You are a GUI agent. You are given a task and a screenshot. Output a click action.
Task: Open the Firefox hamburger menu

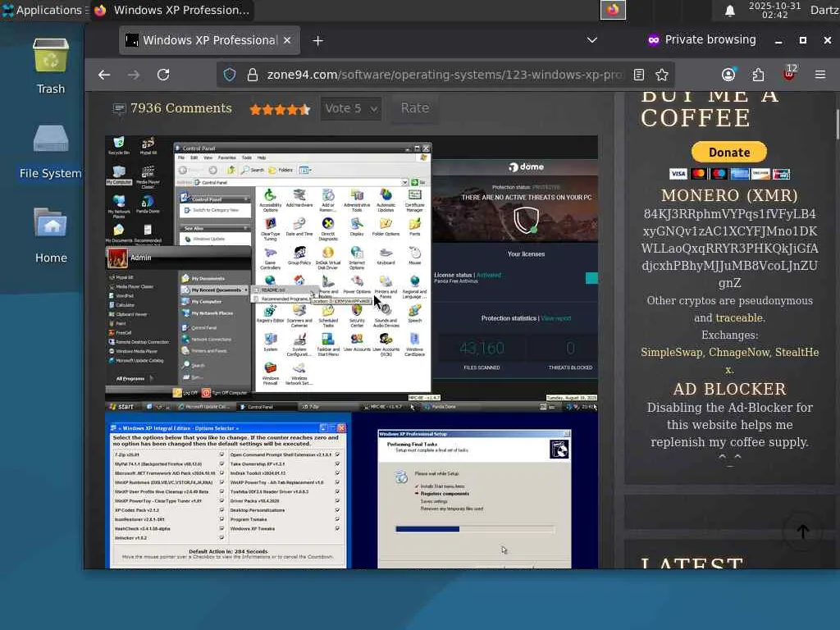tap(820, 75)
